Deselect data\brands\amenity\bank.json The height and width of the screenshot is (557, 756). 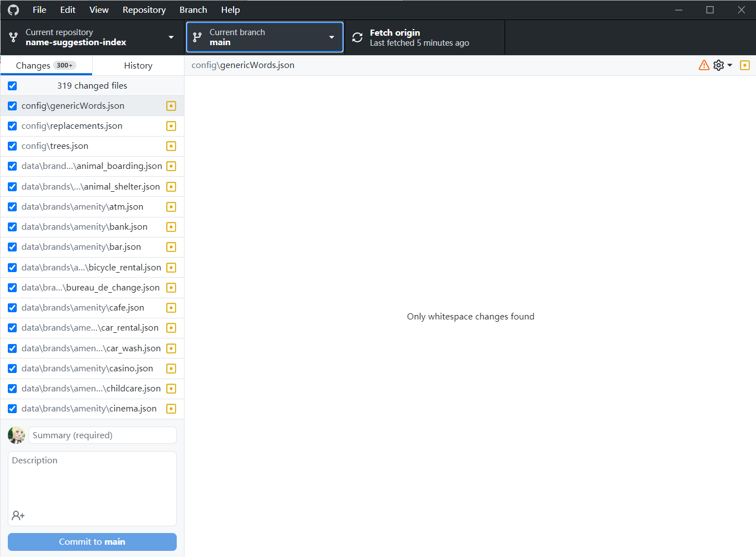pos(12,227)
